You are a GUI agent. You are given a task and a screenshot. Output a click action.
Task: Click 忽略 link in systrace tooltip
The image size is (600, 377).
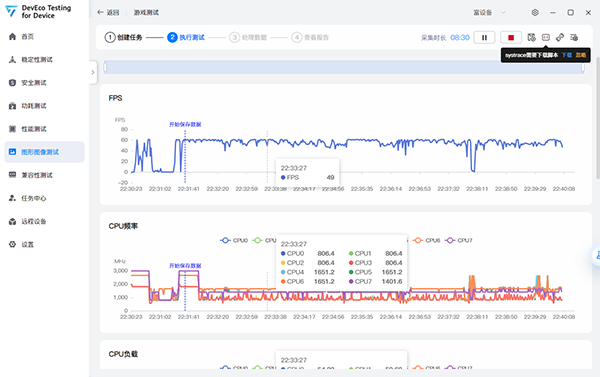click(x=581, y=55)
